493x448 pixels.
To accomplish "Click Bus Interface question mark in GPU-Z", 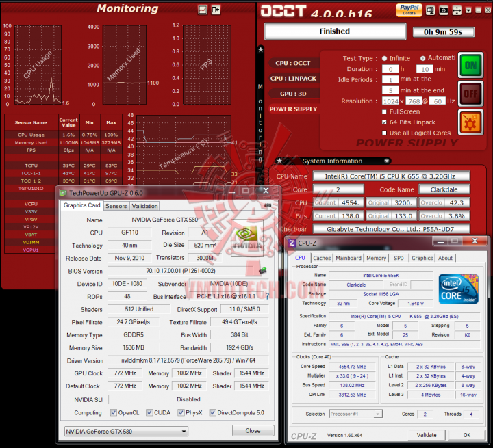I will (x=268, y=296).
